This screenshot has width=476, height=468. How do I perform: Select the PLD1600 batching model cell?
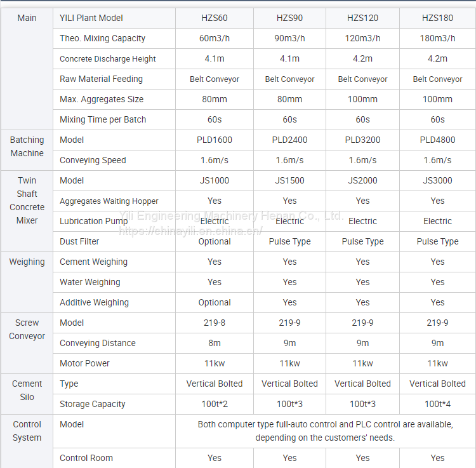tap(215, 140)
